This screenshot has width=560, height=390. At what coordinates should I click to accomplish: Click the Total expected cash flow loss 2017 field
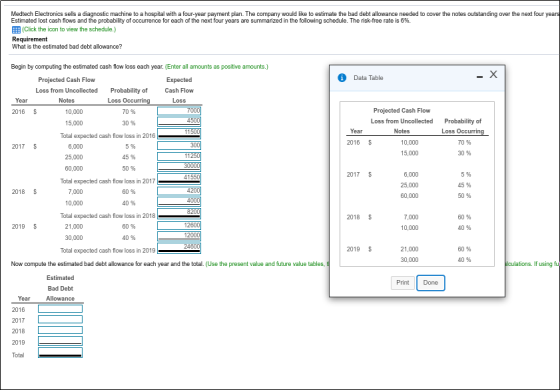[x=179, y=179]
